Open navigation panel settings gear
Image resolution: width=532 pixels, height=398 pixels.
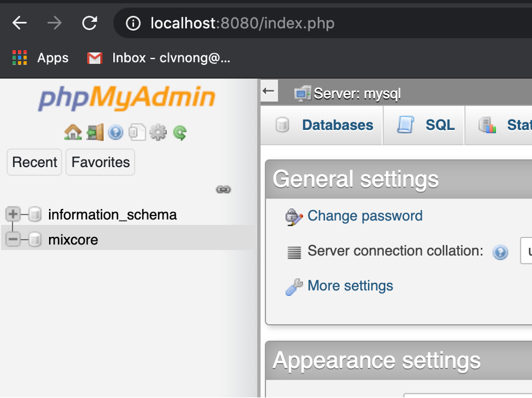[x=158, y=133]
